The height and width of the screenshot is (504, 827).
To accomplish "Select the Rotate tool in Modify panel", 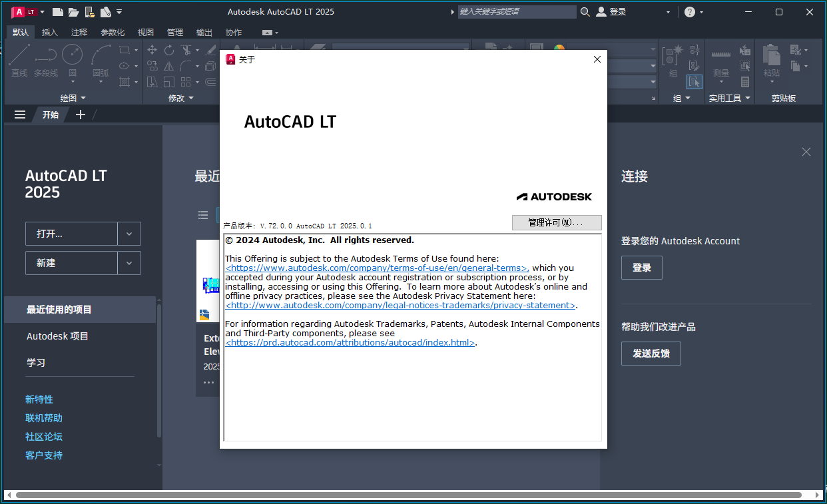I will (169, 50).
